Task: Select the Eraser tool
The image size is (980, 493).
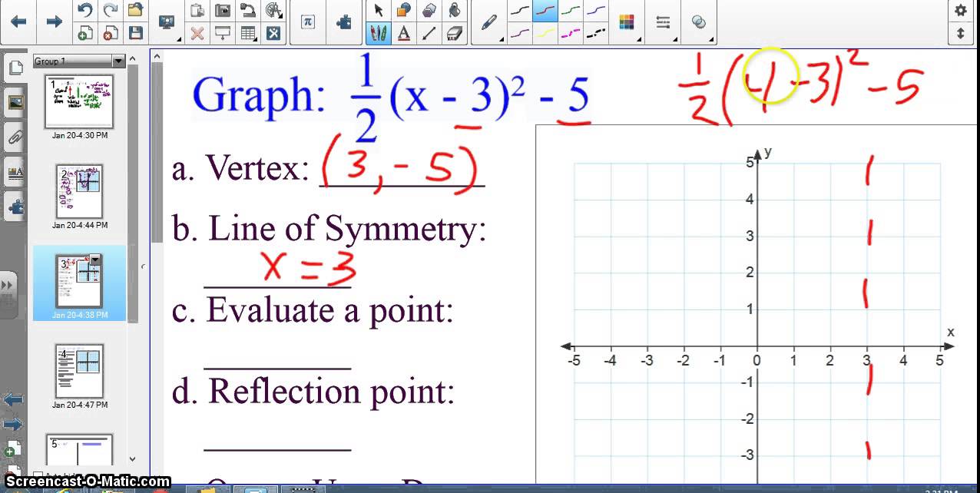Action: (455, 33)
